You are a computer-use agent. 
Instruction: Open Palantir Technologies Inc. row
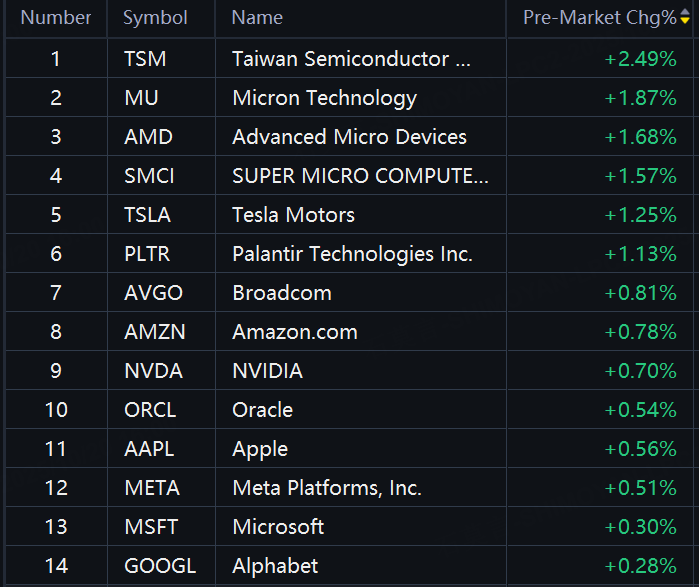coord(349,254)
